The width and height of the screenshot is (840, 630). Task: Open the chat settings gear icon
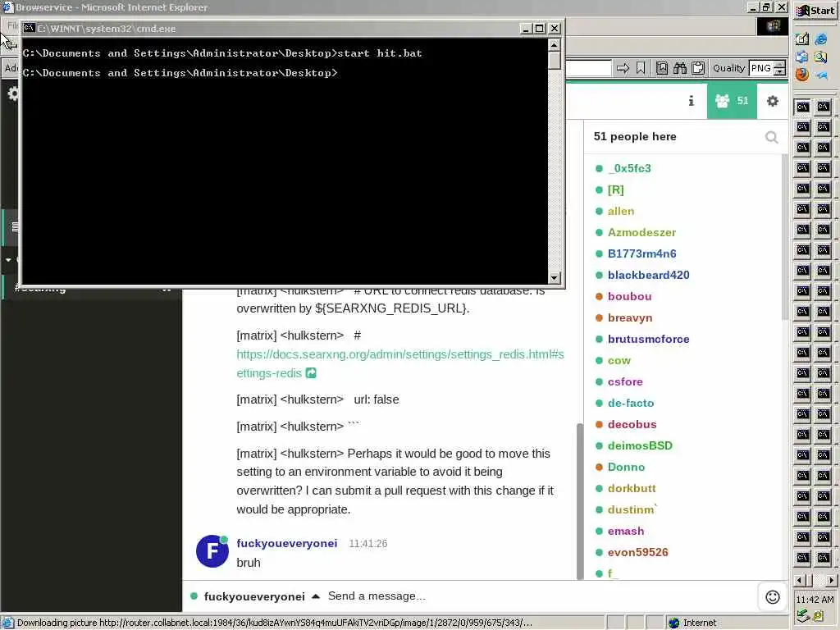[773, 101]
